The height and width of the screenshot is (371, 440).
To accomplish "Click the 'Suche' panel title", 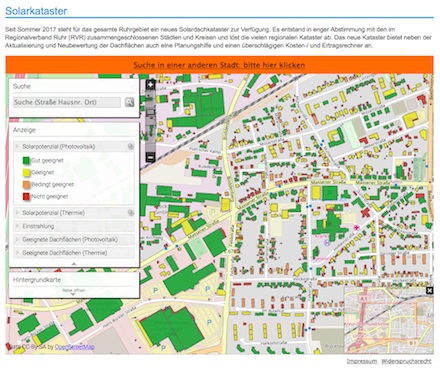I will click(x=22, y=86).
